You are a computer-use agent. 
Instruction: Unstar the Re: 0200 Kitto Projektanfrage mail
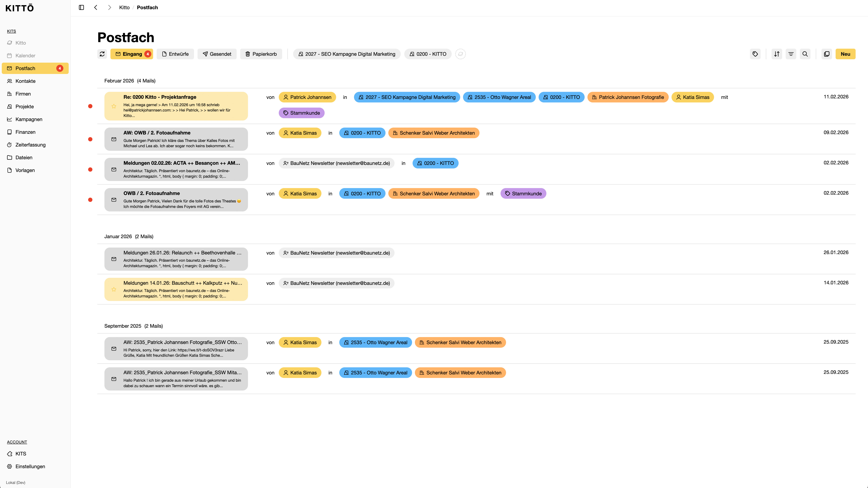tap(114, 106)
